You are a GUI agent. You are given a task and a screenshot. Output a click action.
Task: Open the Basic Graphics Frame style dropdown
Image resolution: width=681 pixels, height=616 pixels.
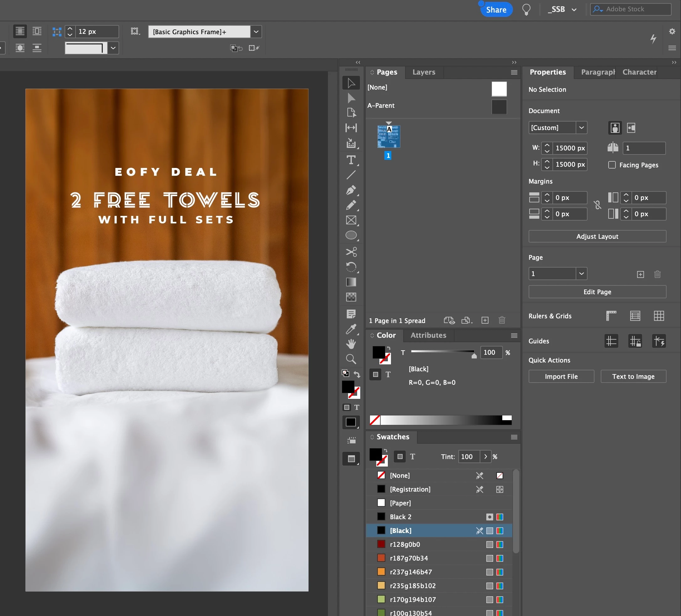256,32
